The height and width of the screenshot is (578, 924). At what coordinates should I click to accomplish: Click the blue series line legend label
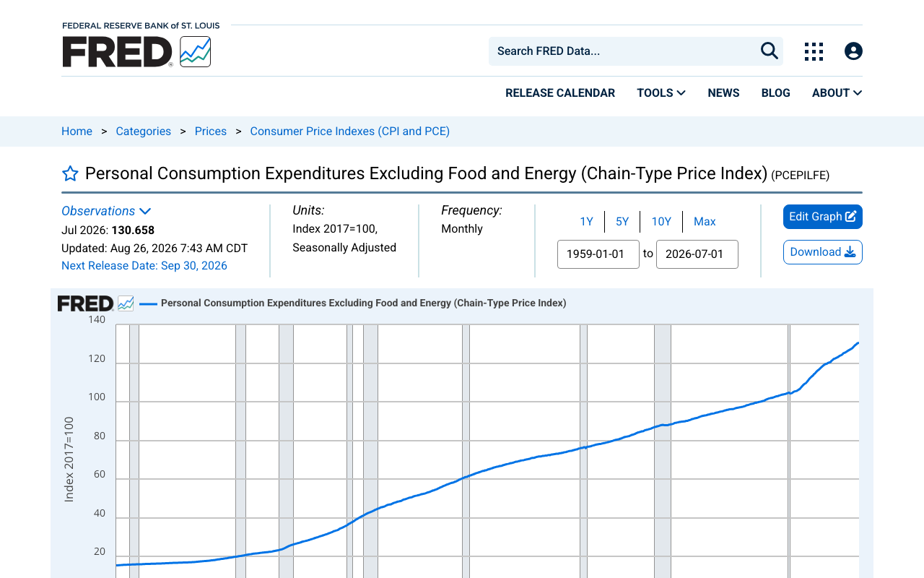click(363, 303)
